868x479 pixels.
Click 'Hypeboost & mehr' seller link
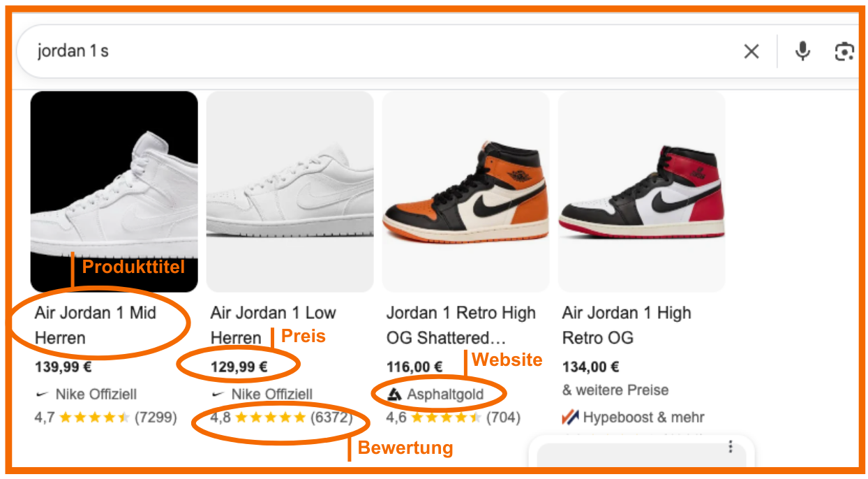643,418
